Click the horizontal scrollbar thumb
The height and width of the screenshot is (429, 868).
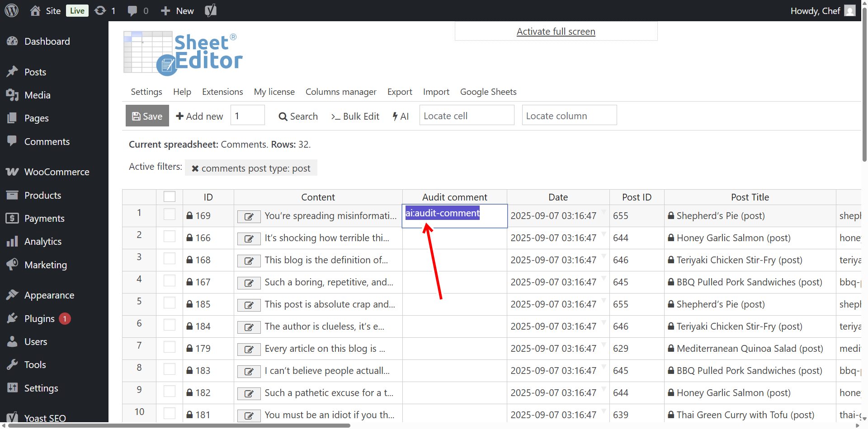tap(179, 425)
